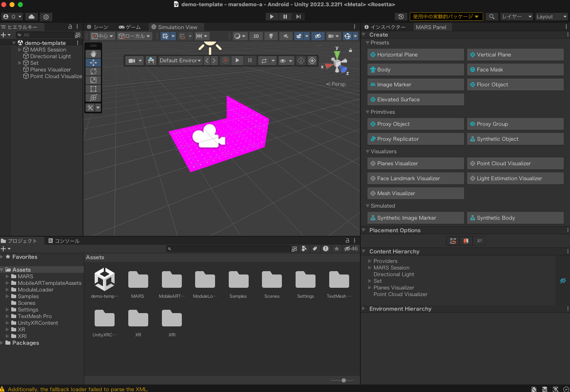The width and height of the screenshot is (570, 392).
Task: Select the Move tool in scene toolbar
Action: point(93,63)
